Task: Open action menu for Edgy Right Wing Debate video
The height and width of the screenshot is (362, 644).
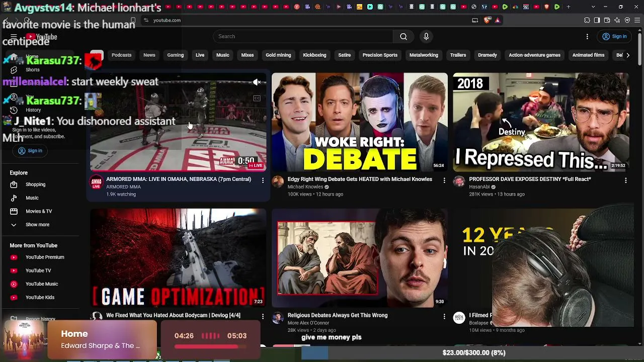Action: pyautogui.click(x=444, y=180)
